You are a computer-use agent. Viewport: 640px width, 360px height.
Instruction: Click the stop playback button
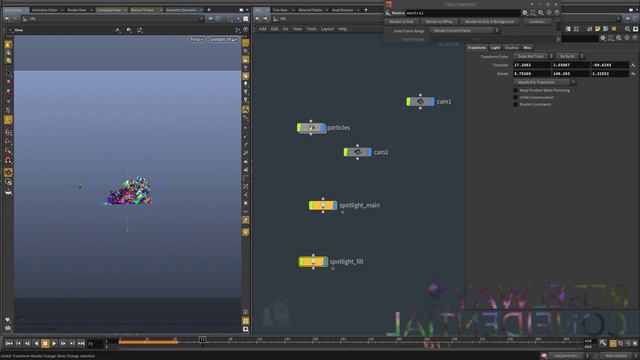point(45,344)
